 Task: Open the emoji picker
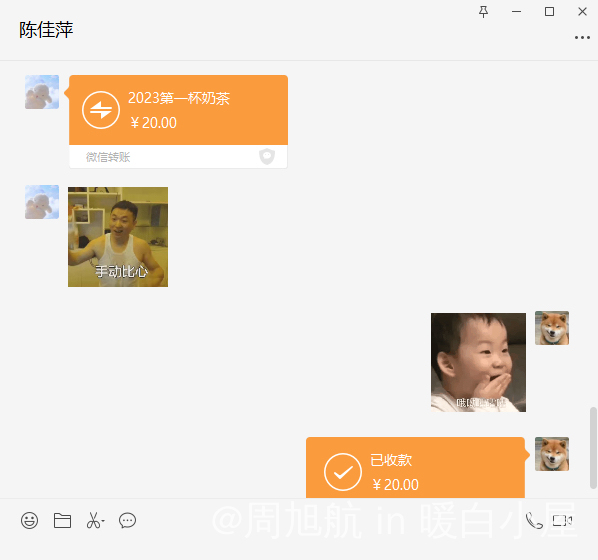click(x=29, y=520)
